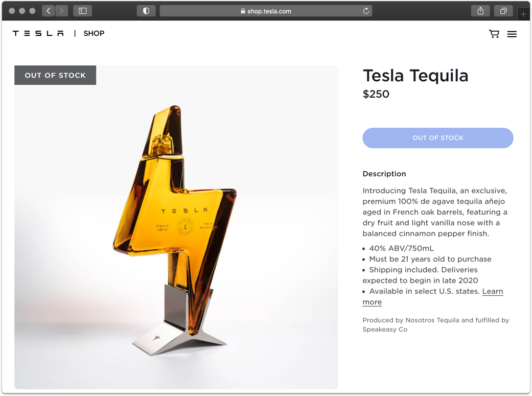Click the green full-screen window button
Screen dimensions: 532x396
tap(33, 11)
